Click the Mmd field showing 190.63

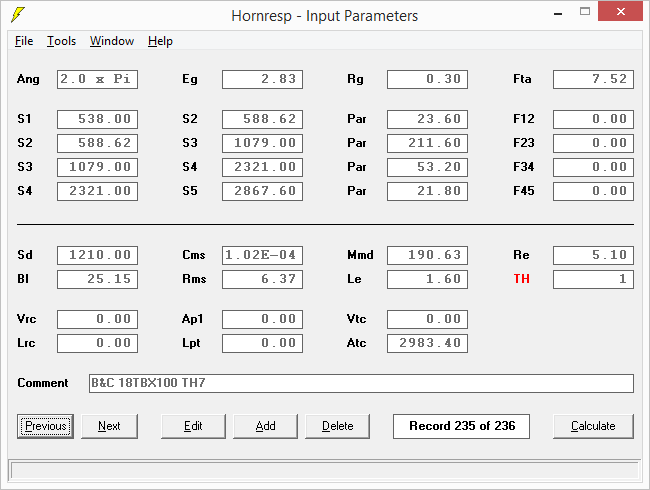click(427, 255)
